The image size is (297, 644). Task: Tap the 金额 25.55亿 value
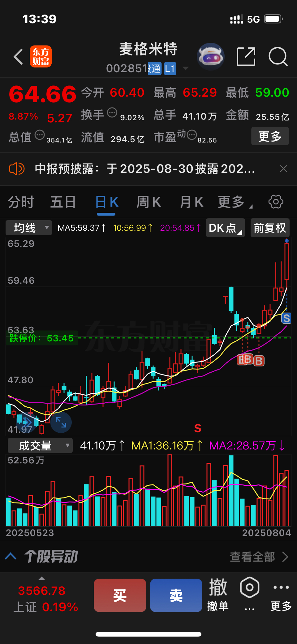(x=272, y=117)
